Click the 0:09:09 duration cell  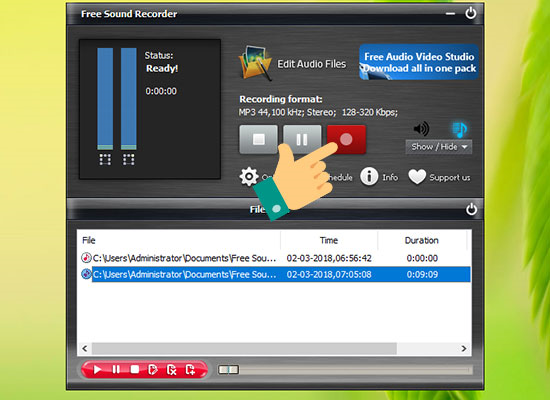(x=422, y=274)
